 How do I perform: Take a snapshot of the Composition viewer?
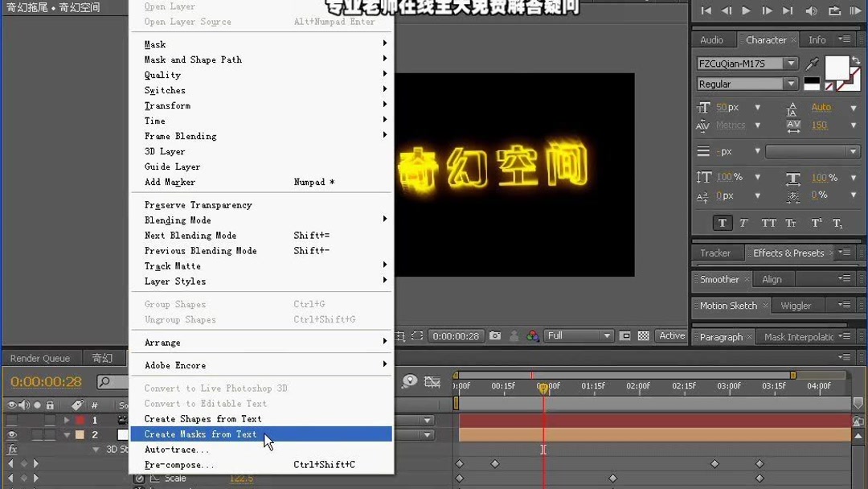(494, 335)
